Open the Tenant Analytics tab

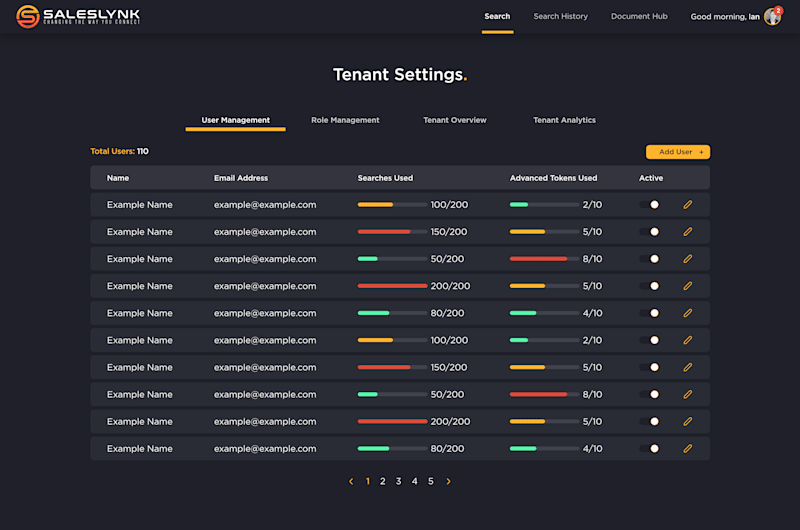564,120
